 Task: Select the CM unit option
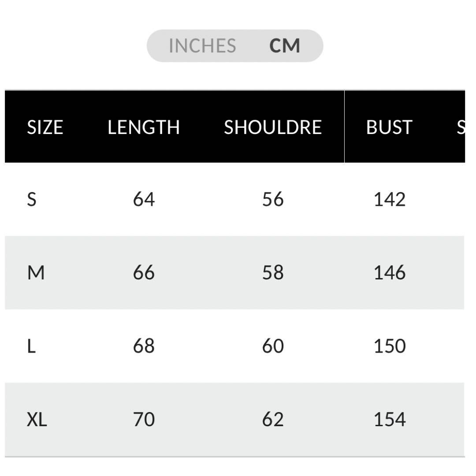coord(285,46)
